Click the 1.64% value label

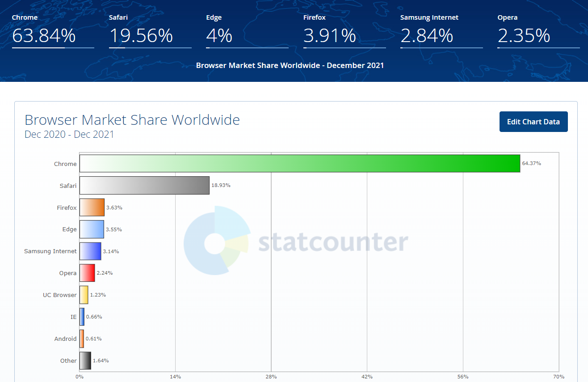101,361
